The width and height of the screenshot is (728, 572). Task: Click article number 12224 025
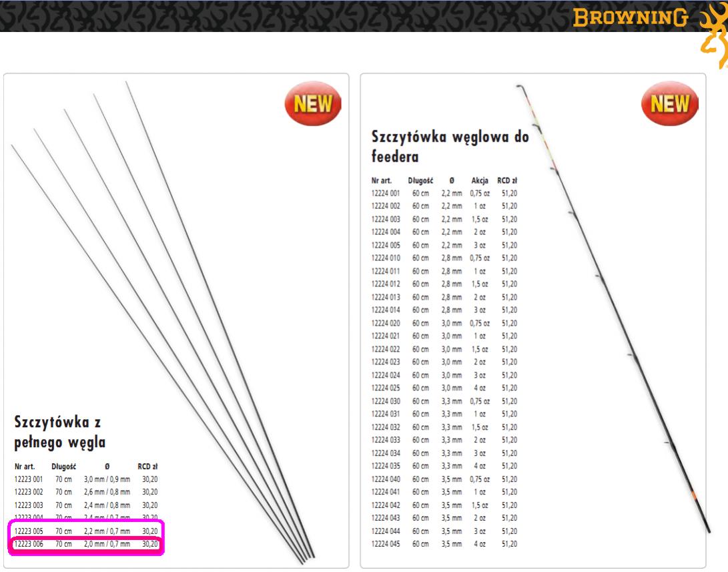pos(385,388)
